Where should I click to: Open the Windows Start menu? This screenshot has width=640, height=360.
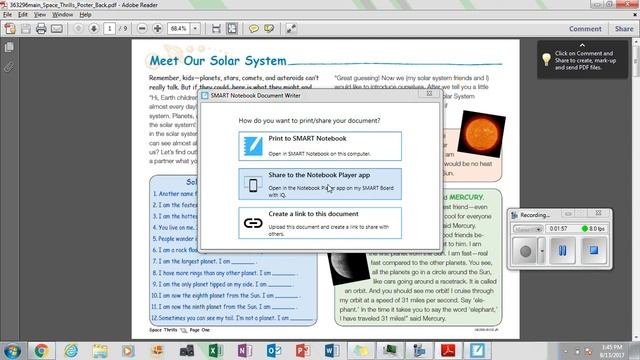(x=12, y=351)
